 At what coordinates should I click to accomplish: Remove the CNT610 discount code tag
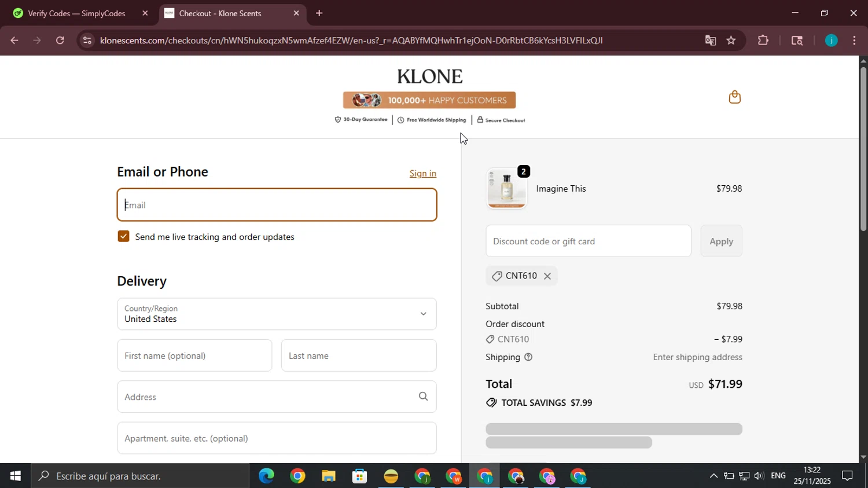[547, 276]
